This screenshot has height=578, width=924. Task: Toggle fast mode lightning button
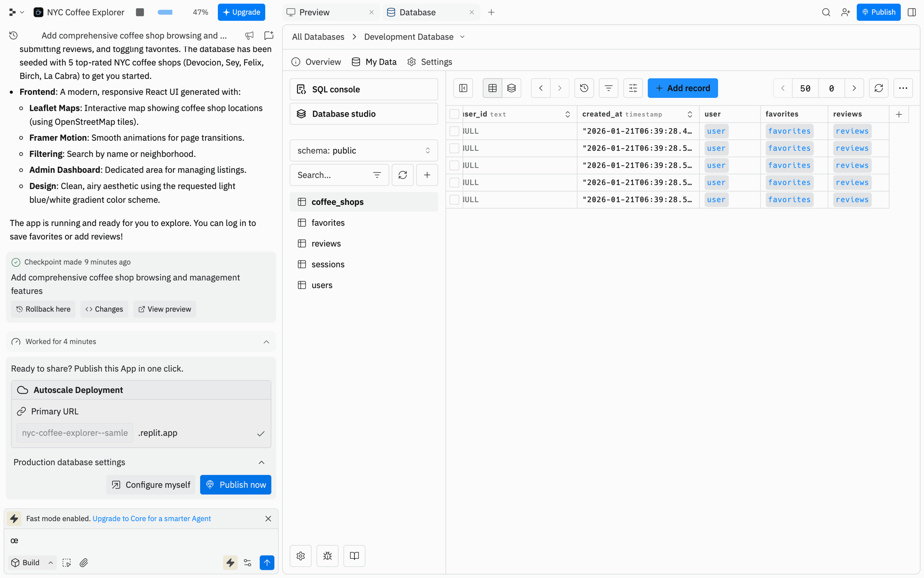pyautogui.click(x=230, y=563)
